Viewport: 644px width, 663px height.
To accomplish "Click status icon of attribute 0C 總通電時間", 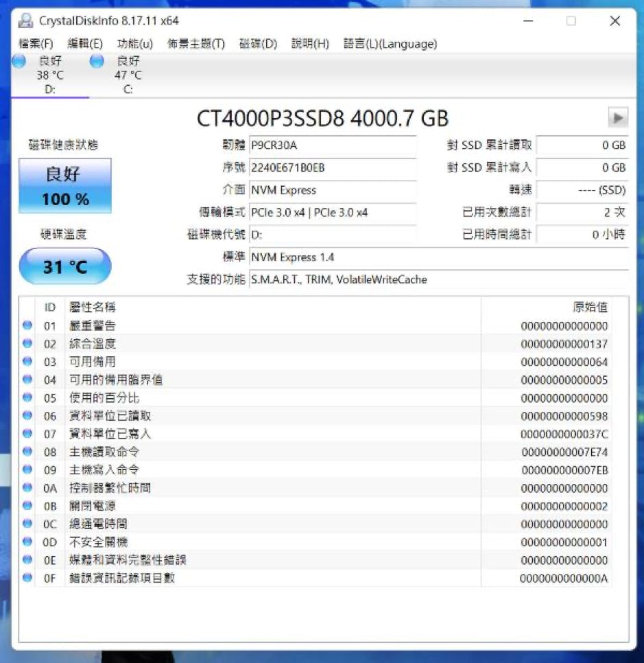I will point(27,524).
